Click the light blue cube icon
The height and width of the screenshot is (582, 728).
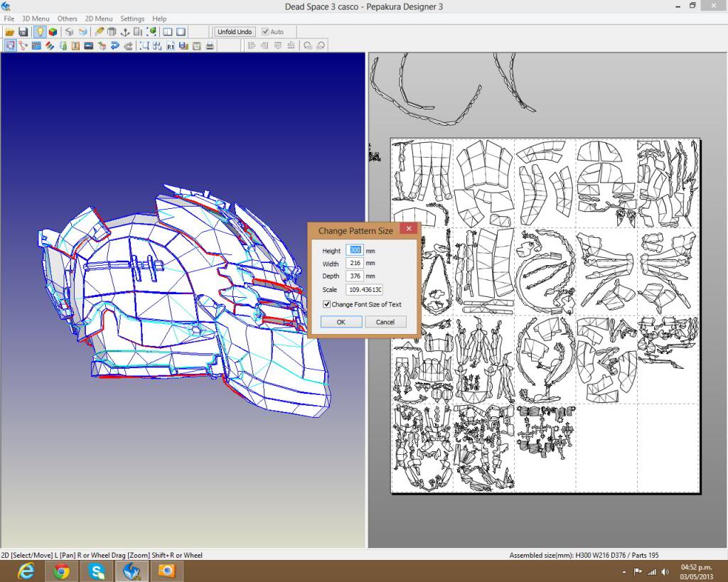tap(82, 31)
